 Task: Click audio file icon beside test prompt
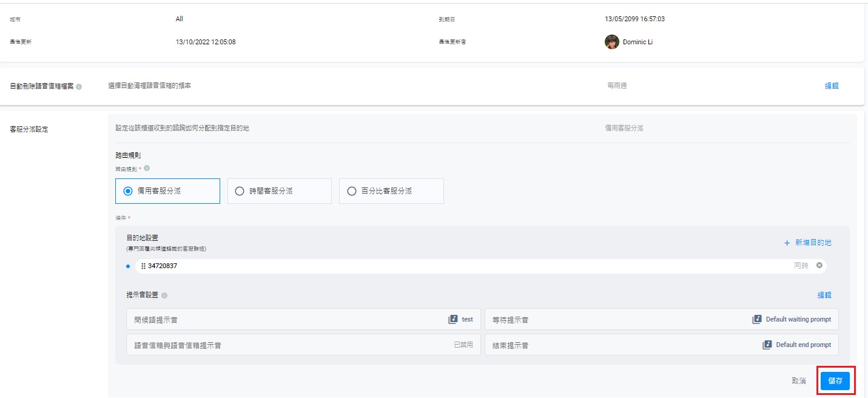[453, 319]
